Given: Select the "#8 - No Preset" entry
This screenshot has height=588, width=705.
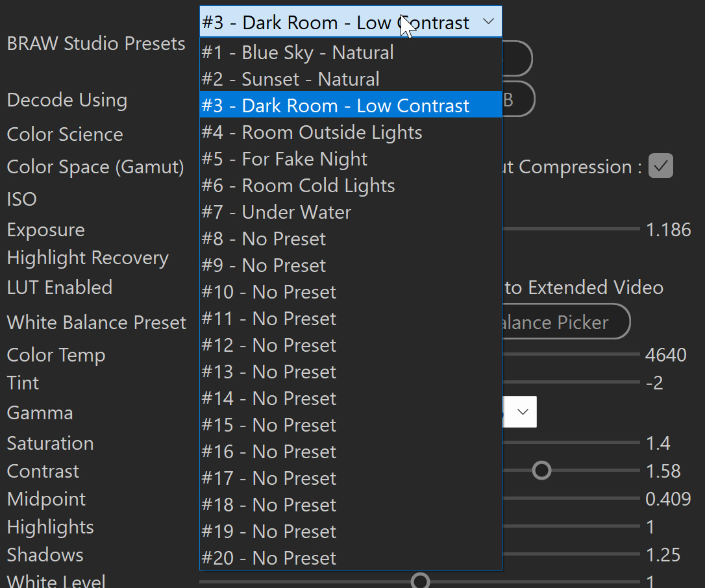Looking at the screenshot, I should click(264, 238).
